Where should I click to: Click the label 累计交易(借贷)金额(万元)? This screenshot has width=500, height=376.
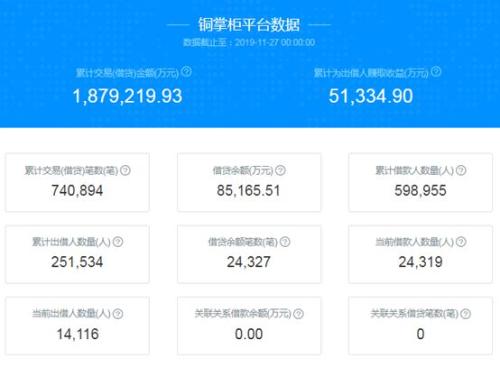point(128,73)
